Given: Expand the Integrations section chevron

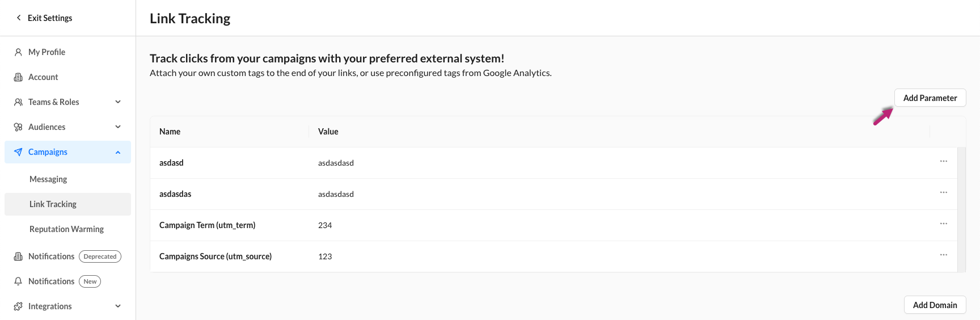Looking at the screenshot, I should [118, 306].
